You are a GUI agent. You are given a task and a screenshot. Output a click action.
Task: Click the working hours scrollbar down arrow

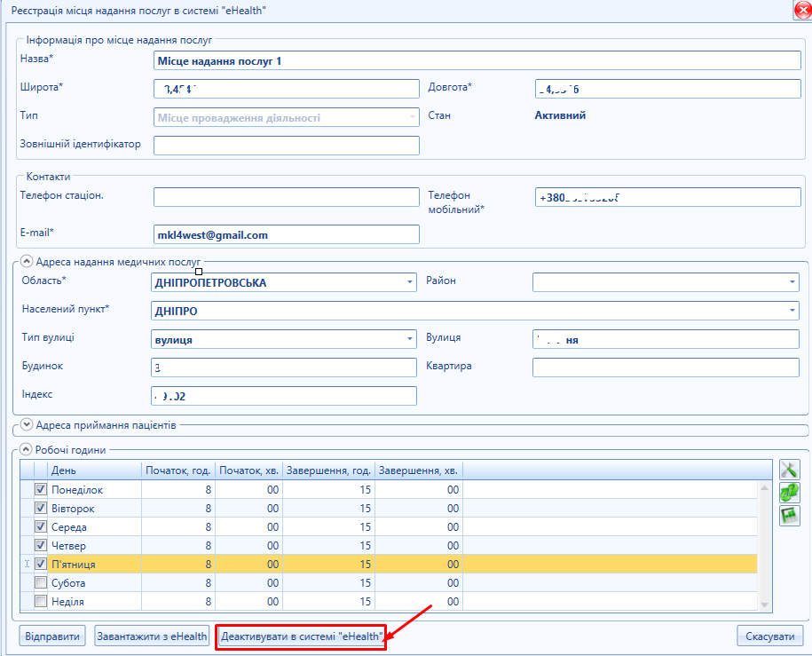764,605
